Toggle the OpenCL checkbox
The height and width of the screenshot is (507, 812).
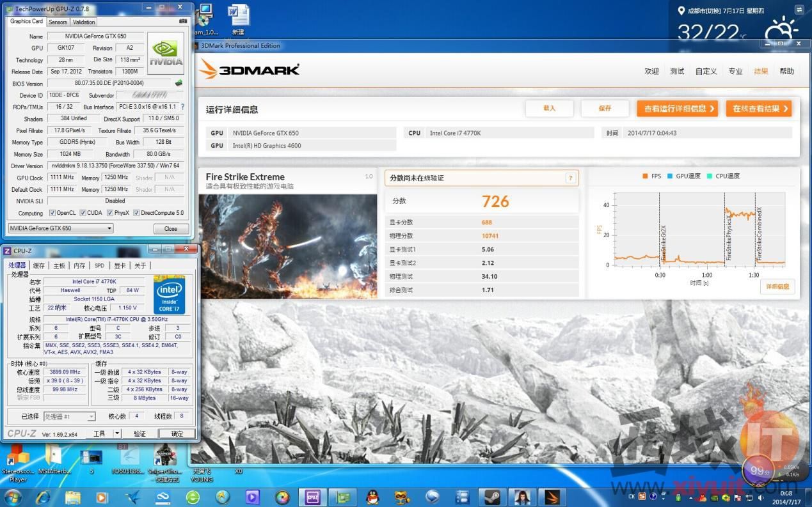(52, 213)
